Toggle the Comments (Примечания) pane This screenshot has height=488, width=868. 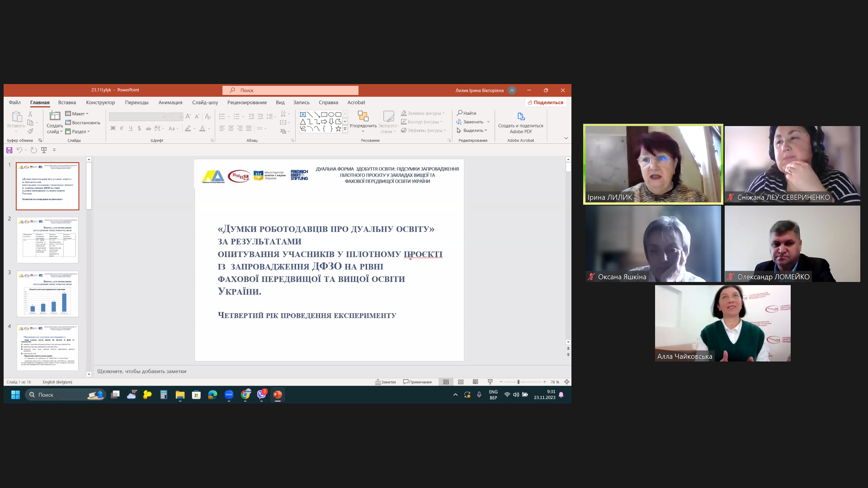(417, 382)
